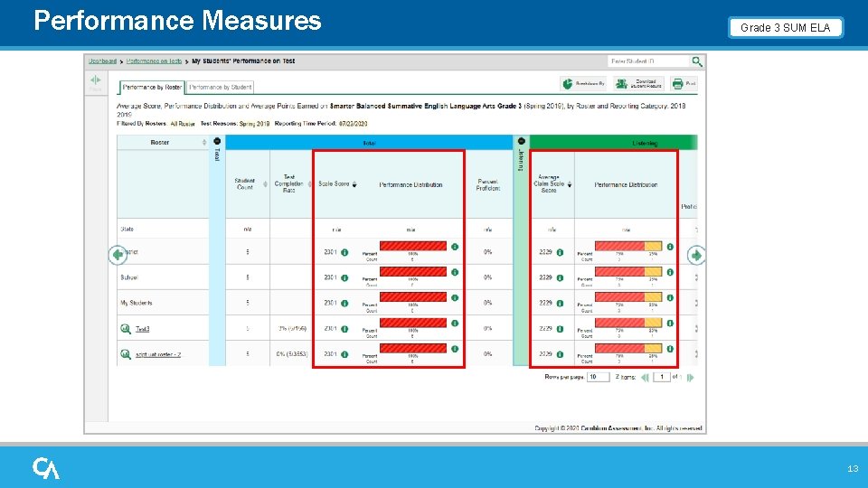The width and height of the screenshot is (868, 488).
Task: Expand the left filters panel arrows icon
Action: [x=95, y=80]
